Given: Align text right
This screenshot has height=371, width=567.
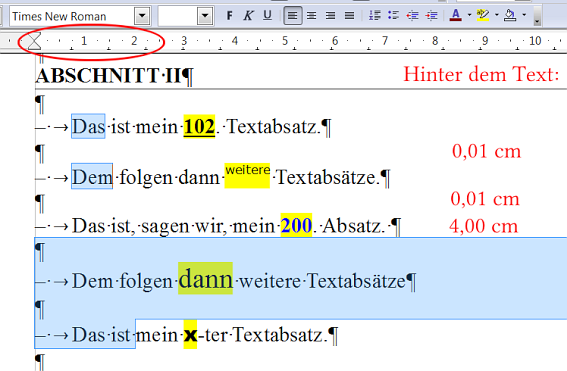Looking at the screenshot, I should pyautogui.click(x=330, y=16).
